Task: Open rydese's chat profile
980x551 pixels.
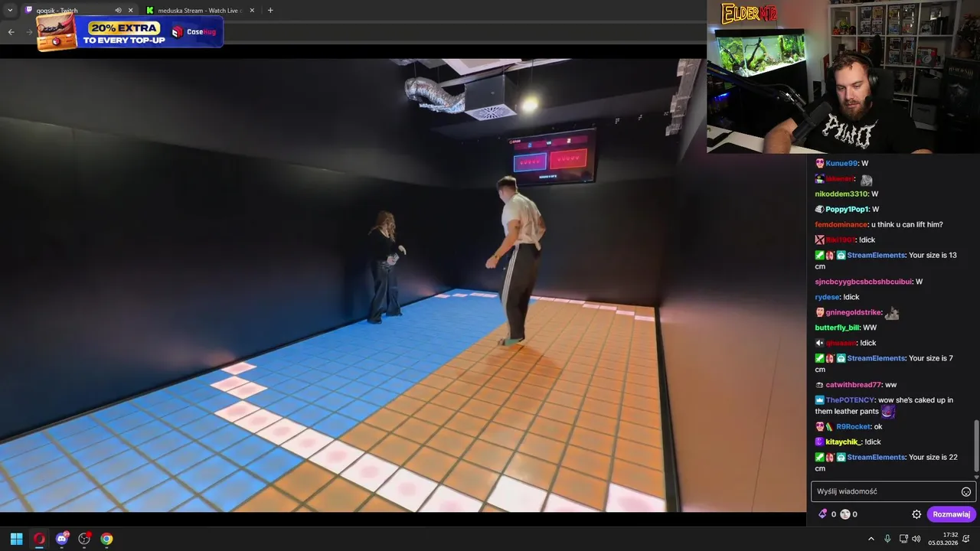Action: (x=826, y=297)
